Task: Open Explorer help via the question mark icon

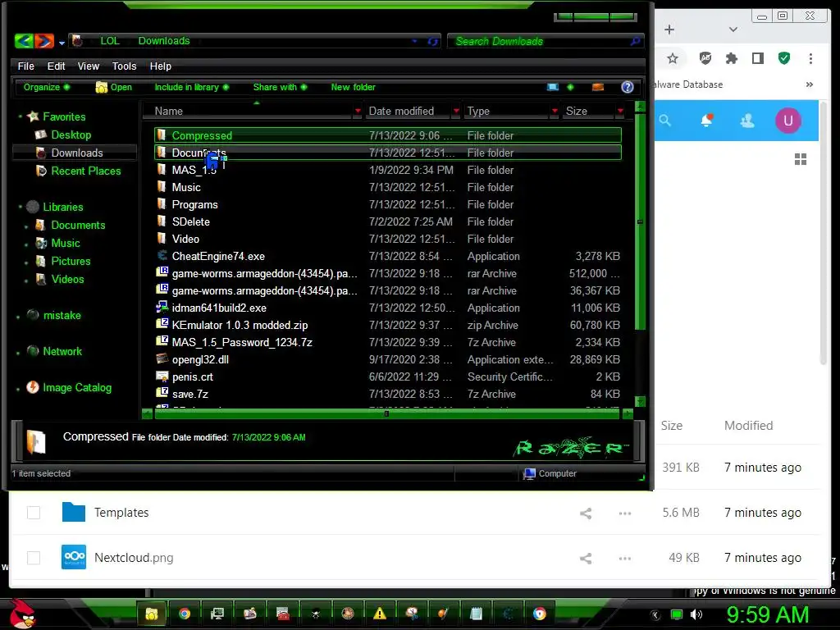Action: [628, 87]
